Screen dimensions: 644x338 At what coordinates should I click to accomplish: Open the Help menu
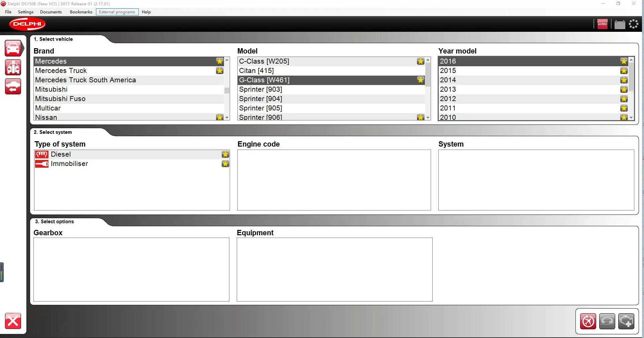click(x=146, y=12)
